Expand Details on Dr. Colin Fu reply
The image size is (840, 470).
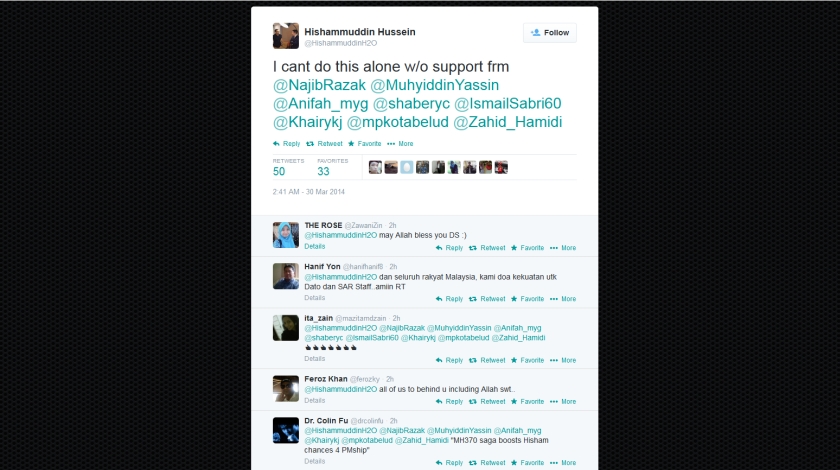(314, 461)
